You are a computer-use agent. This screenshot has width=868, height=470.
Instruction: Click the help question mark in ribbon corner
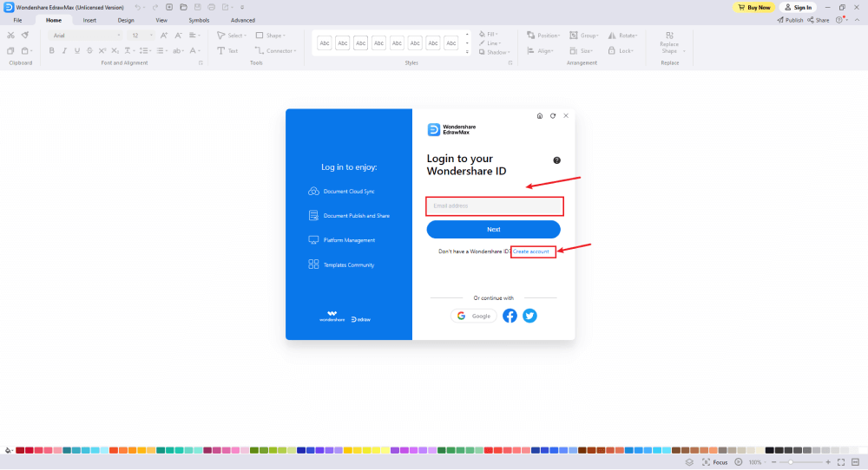coord(839,20)
